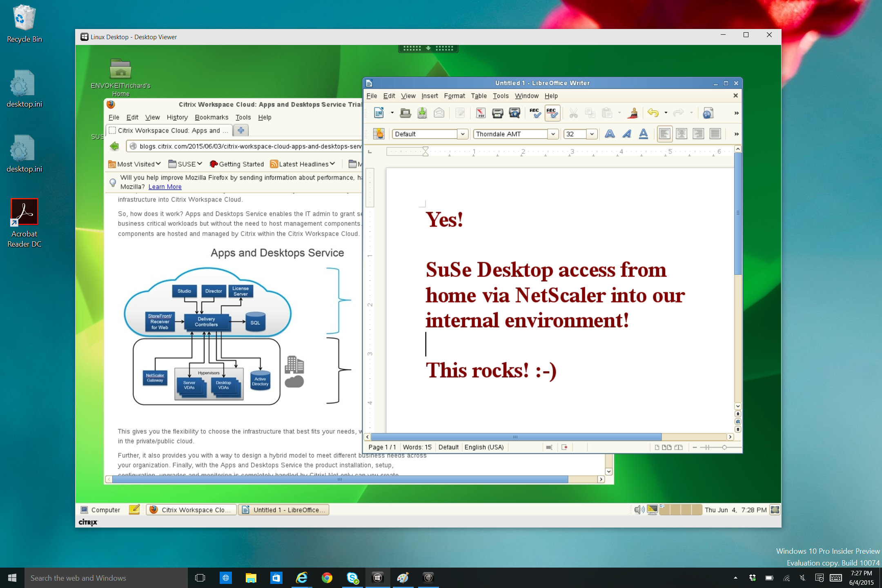Click the Print icon in Writer toolbar
This screenshot has width=882, height=588.
click(497, 113)
